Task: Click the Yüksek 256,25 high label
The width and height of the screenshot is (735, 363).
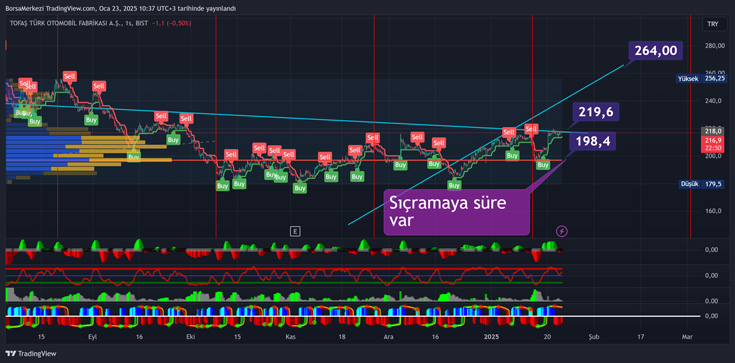Action: (x=702, y=79)
